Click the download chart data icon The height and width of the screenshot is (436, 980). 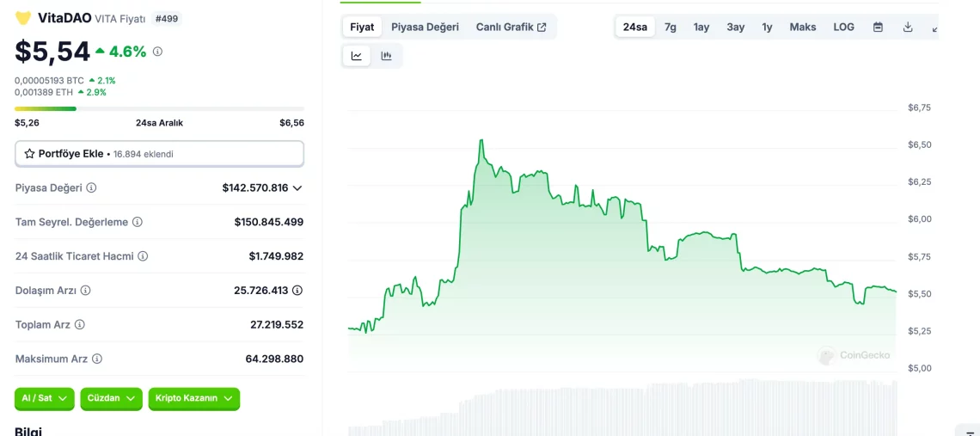coord(908,27)
